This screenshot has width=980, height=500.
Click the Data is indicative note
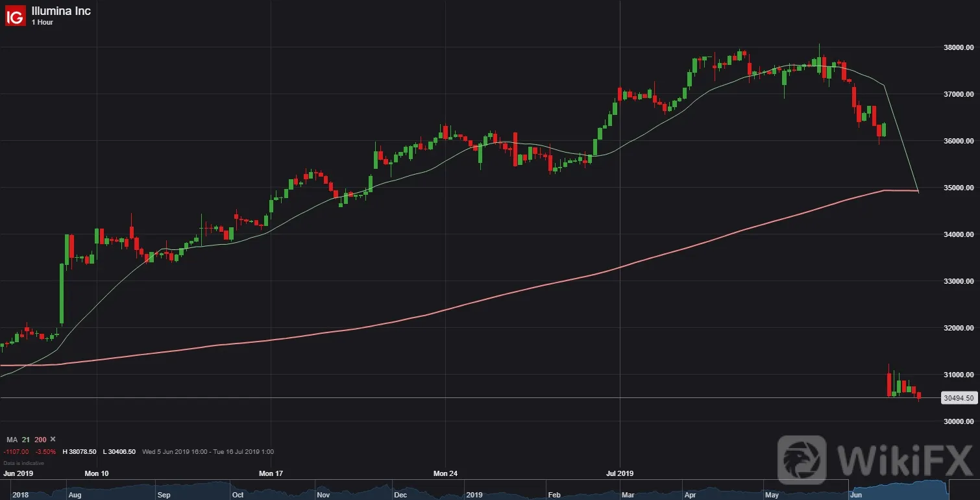point(23,463)
